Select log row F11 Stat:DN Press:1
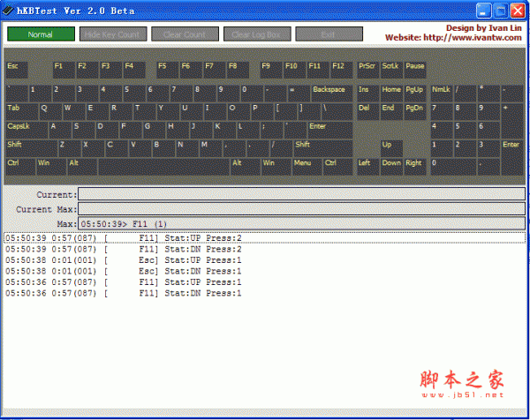Image resolution: width=530 pixels, height=420 pixels. [265, 293]
